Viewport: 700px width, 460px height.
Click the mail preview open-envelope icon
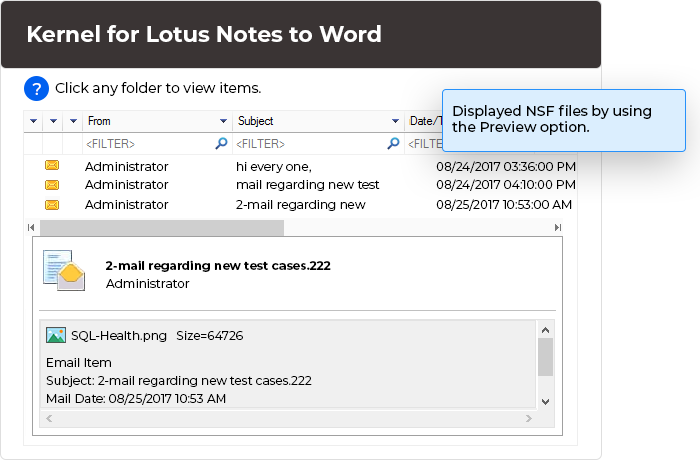point(64,270)
